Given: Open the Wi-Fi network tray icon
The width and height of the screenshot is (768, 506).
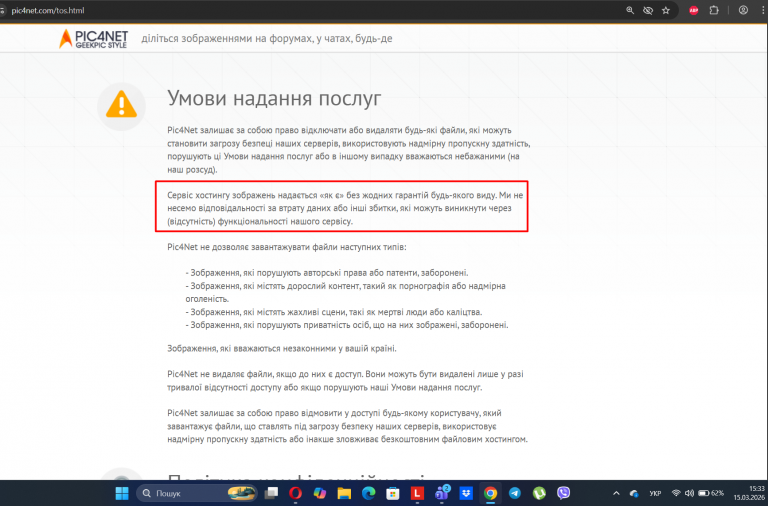Looking at the screenshot, I should click(x=676, y=493).
